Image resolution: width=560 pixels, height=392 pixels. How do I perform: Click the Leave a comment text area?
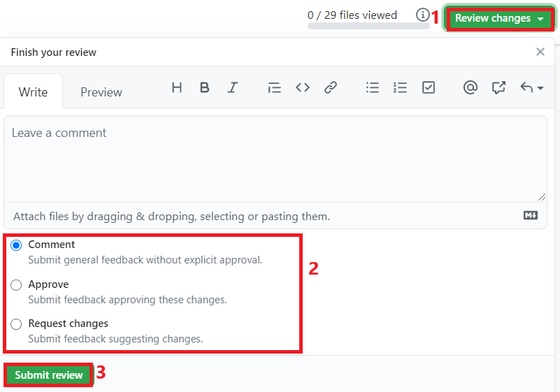tap(275, 159)
